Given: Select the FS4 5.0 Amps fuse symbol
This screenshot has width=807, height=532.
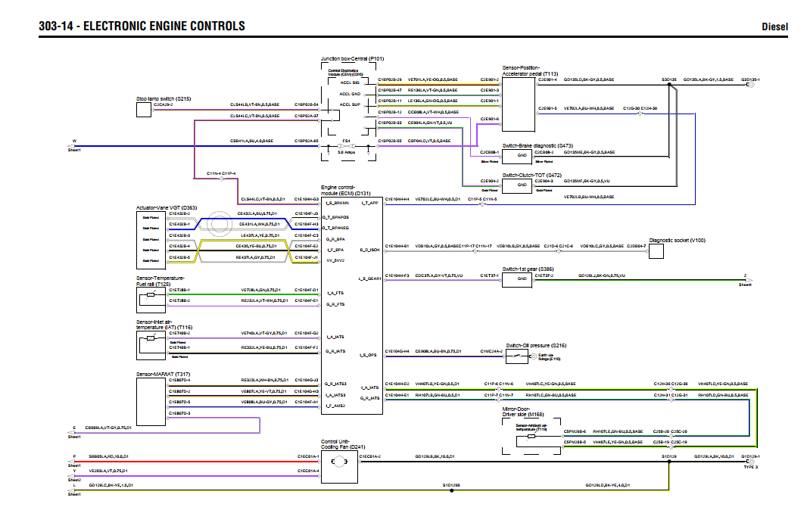Looking at the screenshot, I should (345, 146).
